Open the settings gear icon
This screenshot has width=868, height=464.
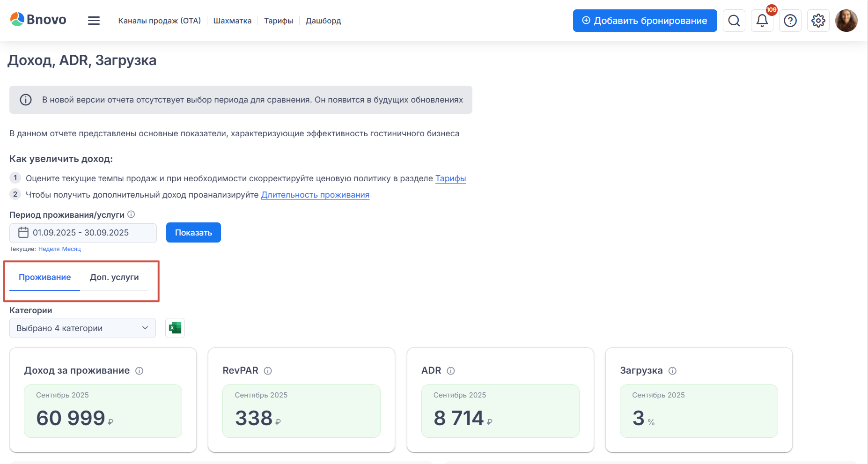tap(818, 21)
